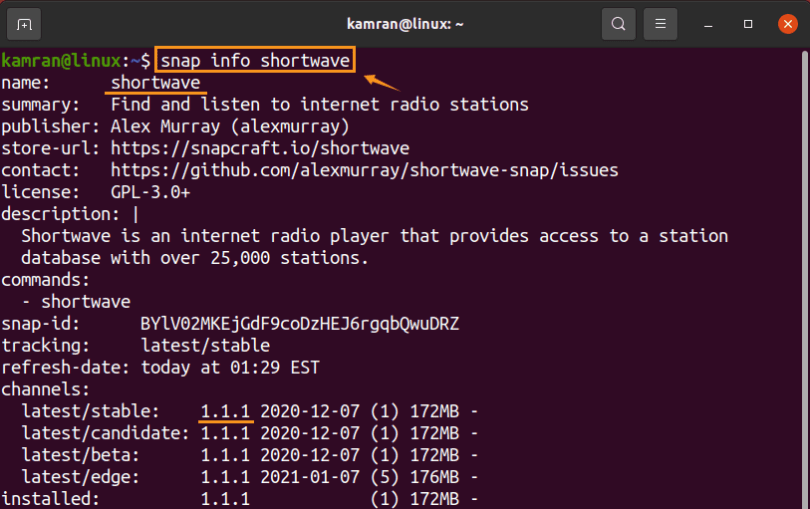Click the latest/candidate channel label
810x509 pixels.
click(105, 433)
